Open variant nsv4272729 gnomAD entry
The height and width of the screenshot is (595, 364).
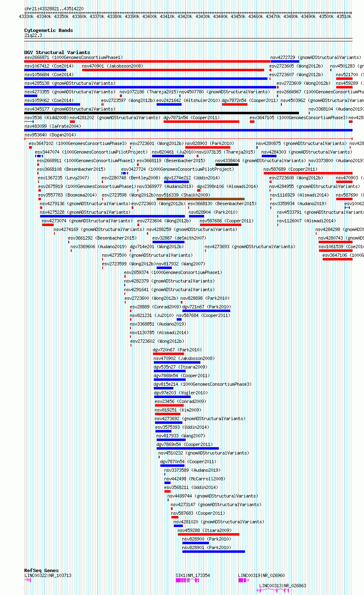(316, 57)
